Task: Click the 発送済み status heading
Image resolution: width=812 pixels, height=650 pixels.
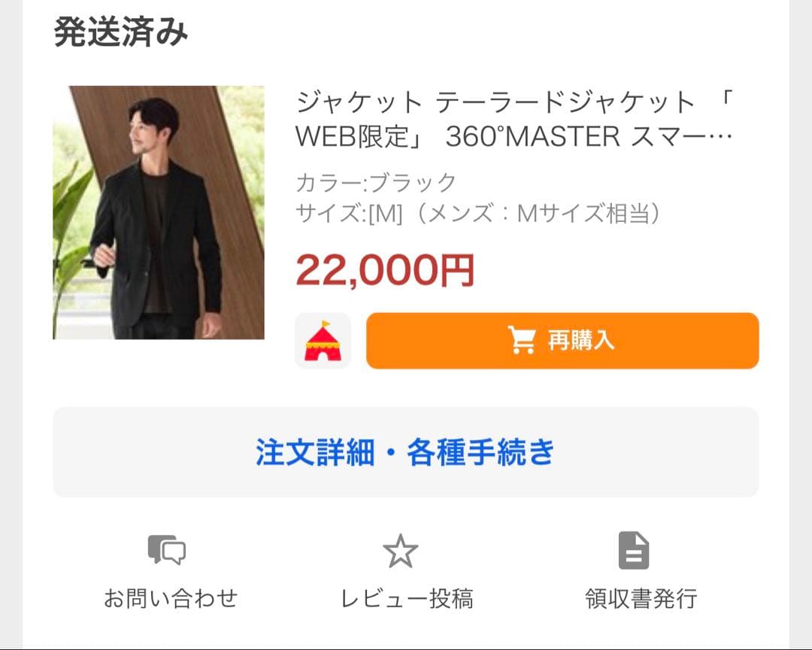Action: (120, 32)
